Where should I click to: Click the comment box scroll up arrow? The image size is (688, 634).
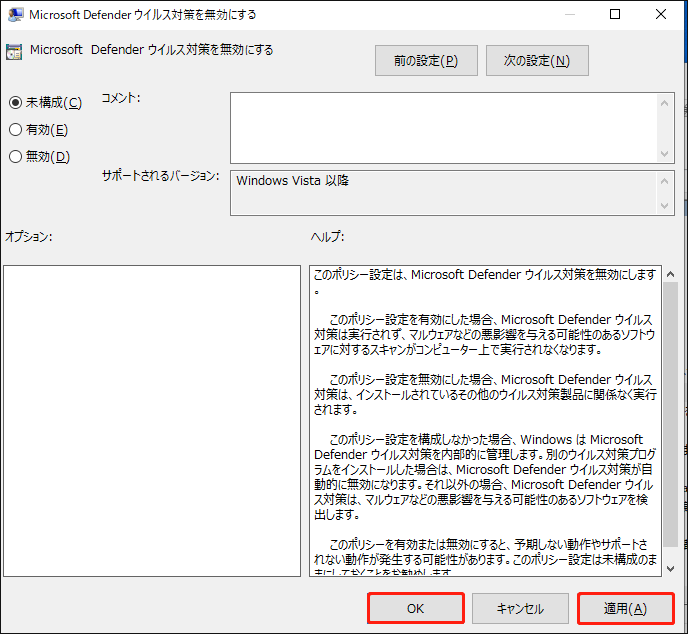coord(664,103)
